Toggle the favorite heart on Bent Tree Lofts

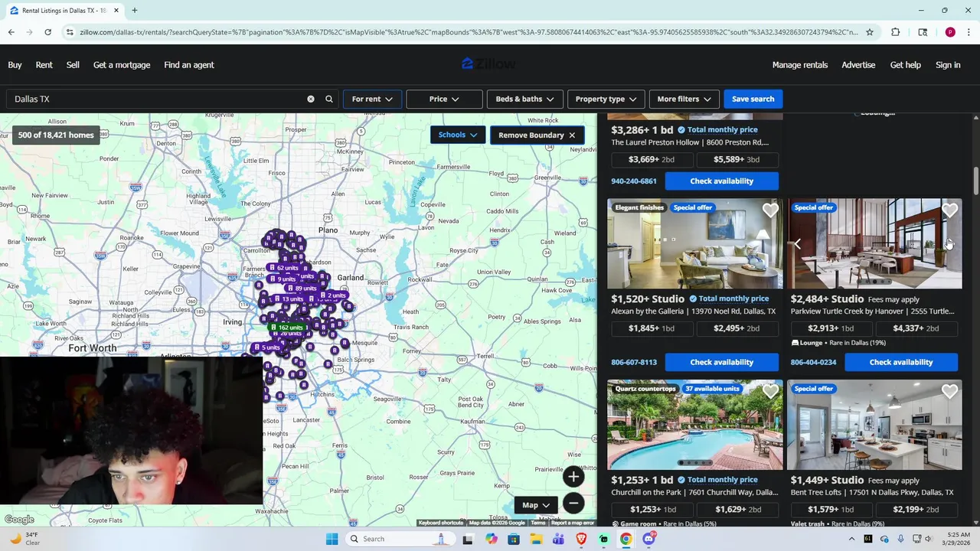click(x=949, y=392)
